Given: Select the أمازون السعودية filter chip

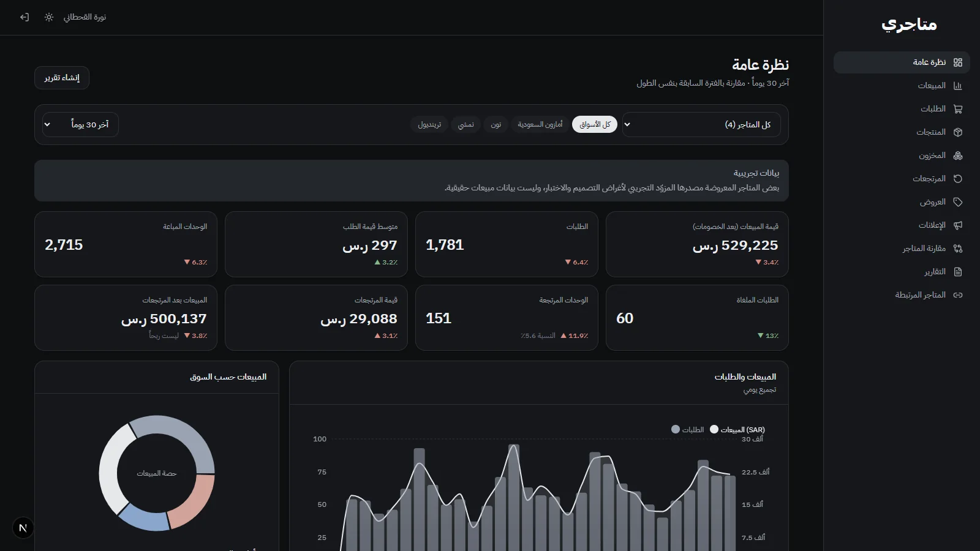Looking at the screenshot, I should pos(540,124).
